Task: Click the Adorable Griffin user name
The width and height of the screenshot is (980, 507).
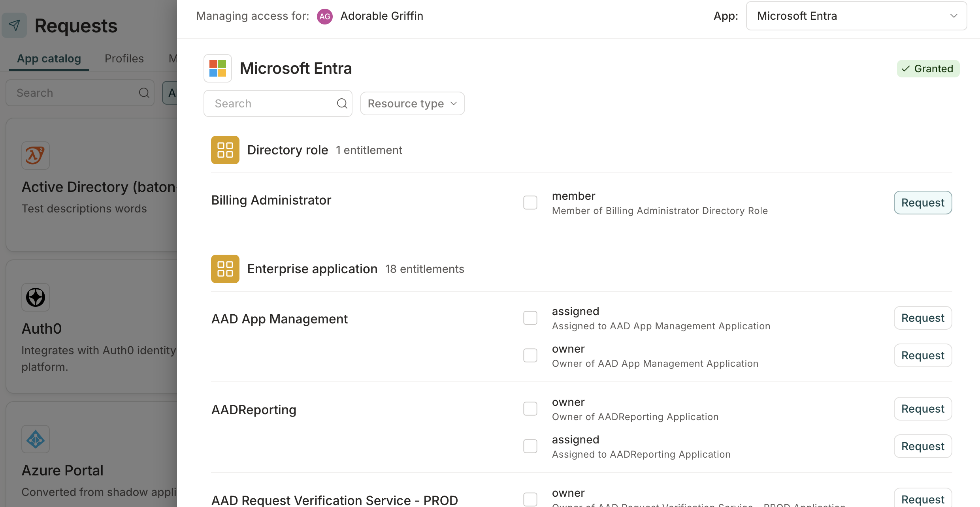Action: tap(382, 16)
